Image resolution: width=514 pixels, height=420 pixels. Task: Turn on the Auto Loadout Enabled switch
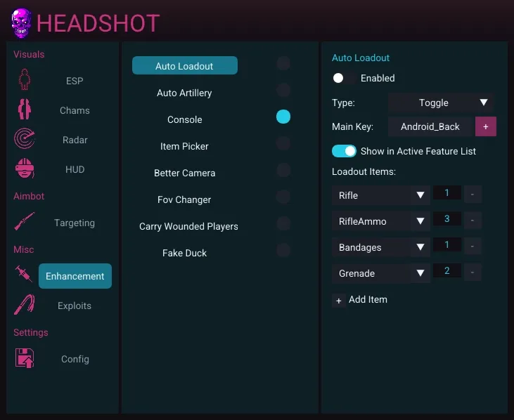coord(343,78)
